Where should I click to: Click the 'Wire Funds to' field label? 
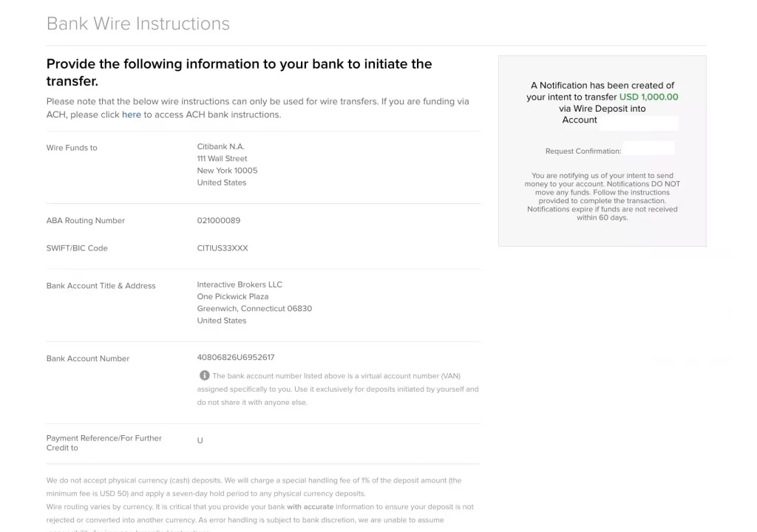tap(72, 148)
